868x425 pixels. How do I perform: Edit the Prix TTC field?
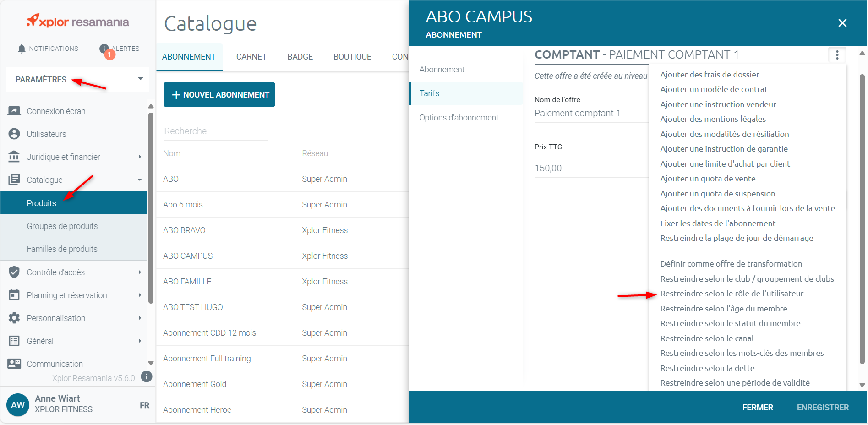591,168
